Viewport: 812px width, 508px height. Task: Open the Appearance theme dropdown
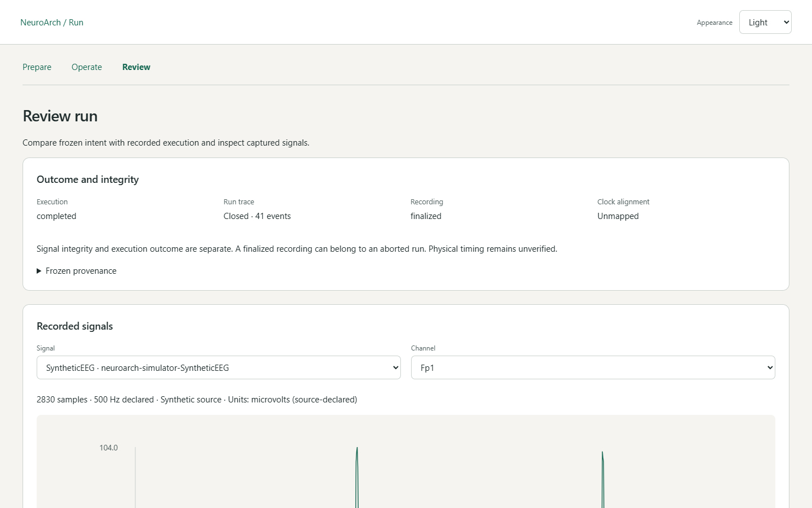(x=765, y=22)
